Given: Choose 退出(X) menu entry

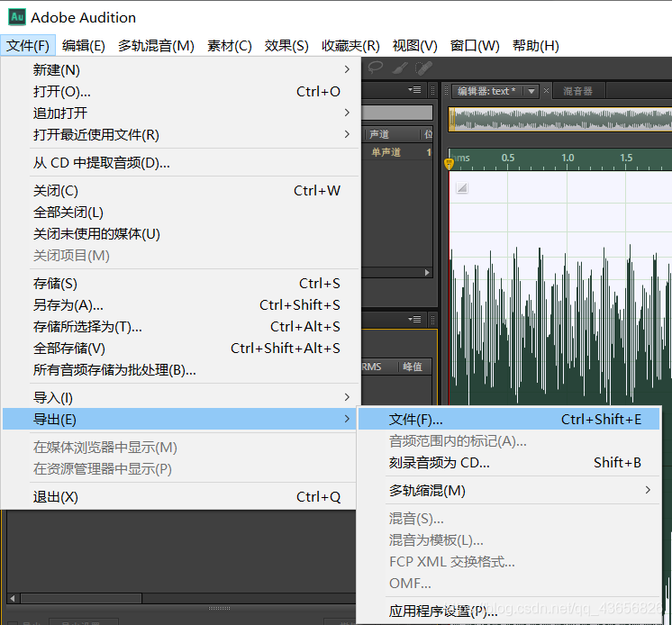Looking at the screenshot, I should coord(180,497).
